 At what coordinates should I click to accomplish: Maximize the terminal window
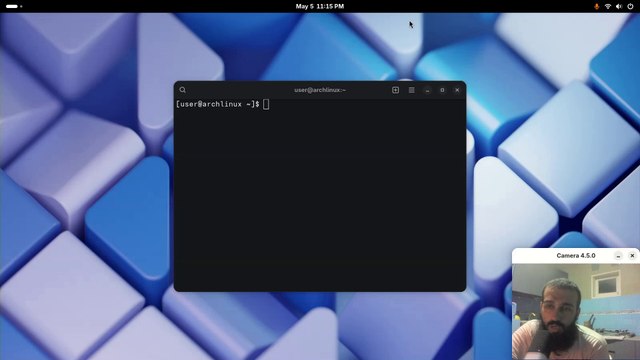click(x=442, y=90)
